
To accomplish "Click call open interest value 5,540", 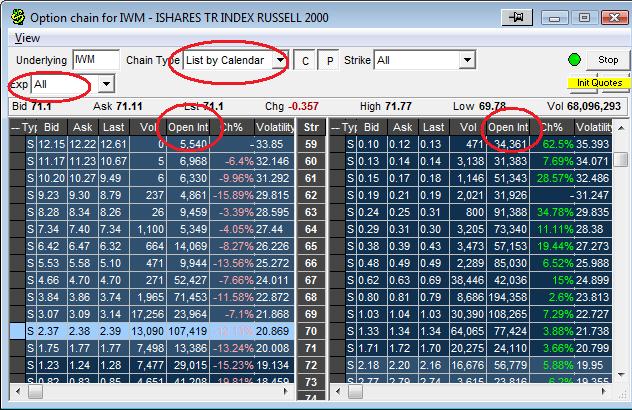I will (193, 144).
